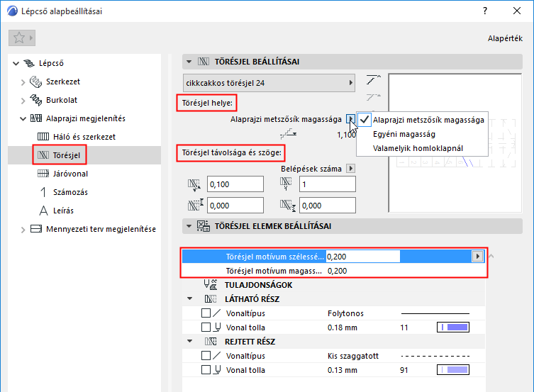Click the Belépések száma field with value 1
This screenshot has height=392, width=534.
click(x=328, y=184)
